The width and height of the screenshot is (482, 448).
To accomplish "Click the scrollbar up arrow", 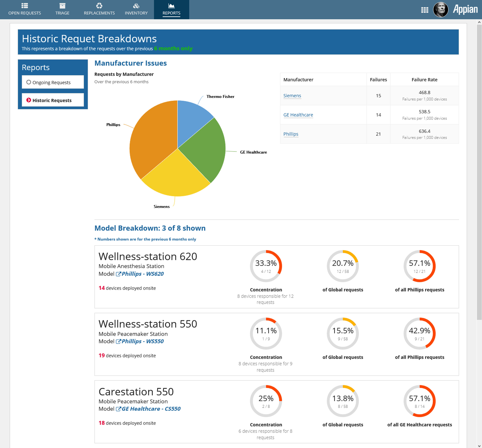I will [x=479, y=22].
